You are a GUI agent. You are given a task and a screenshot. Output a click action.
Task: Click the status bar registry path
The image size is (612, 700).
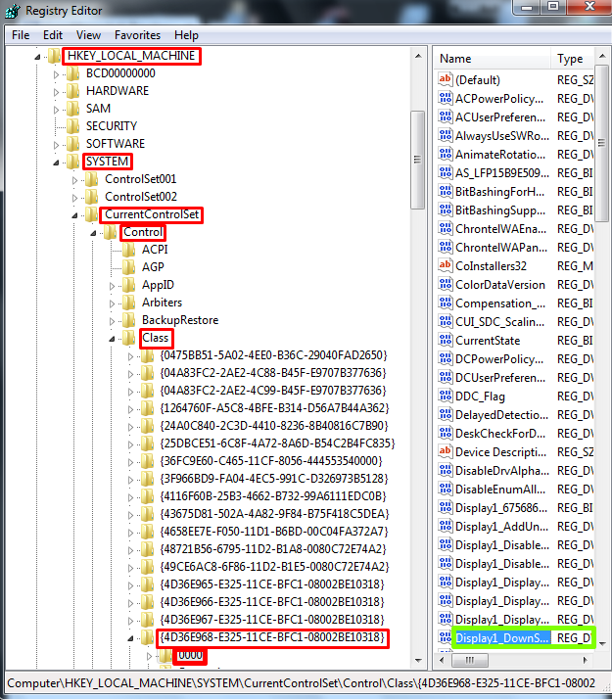click(302, 683)
